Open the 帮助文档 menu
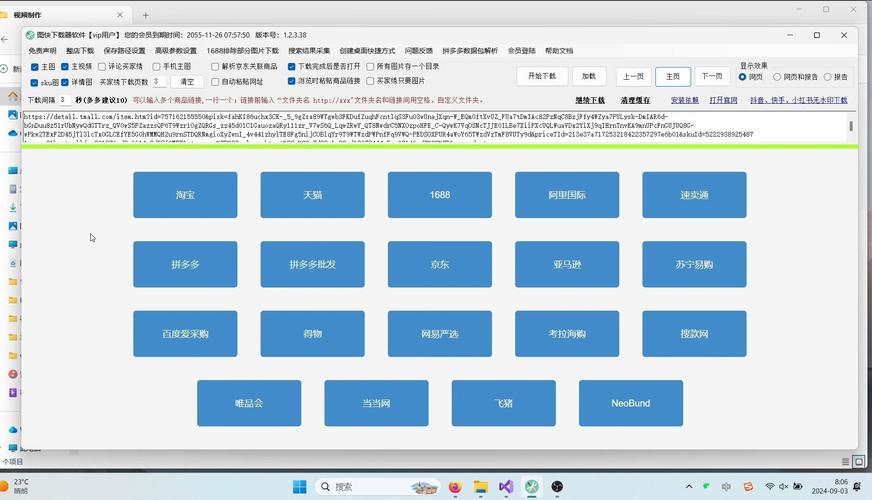This screenshot has height=500, width=872. pyautogui.click(x=559, y=51)
